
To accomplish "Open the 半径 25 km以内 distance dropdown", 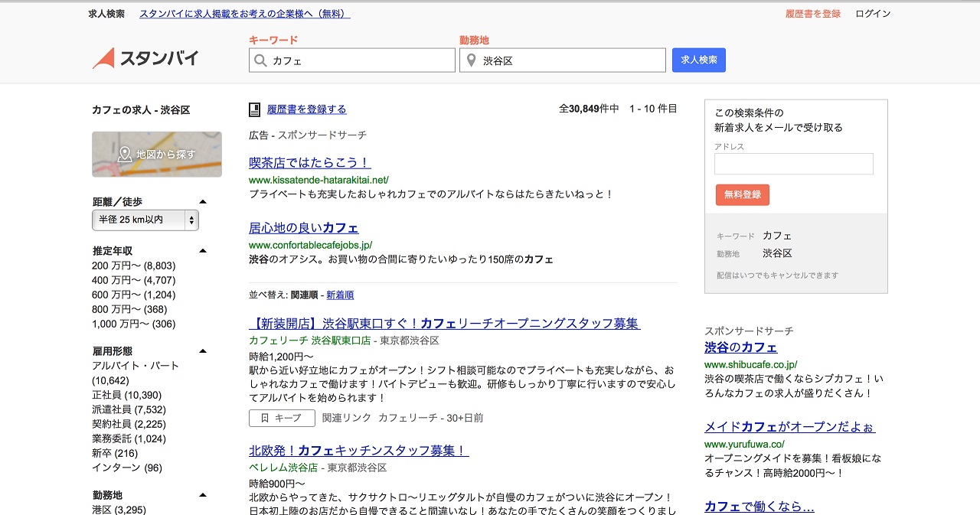I will coord(145,220).
